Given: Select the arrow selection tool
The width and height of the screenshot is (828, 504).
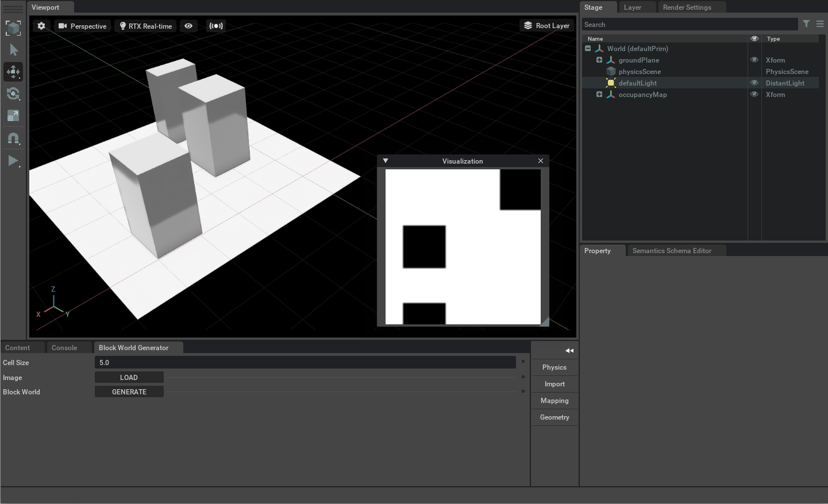Looking at the screenshot, I should coord(13,51).
